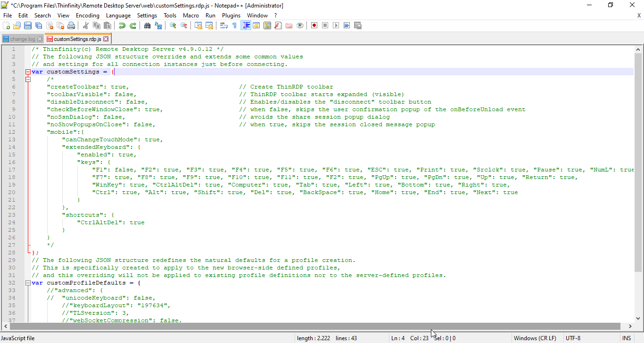This screenshot has height=343, width=644.
Task: Create a new document via toolbar
Action: (x=7, y=25)
